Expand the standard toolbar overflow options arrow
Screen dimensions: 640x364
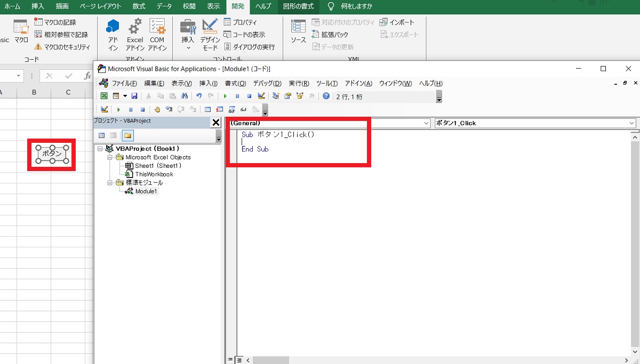(439, 96)
